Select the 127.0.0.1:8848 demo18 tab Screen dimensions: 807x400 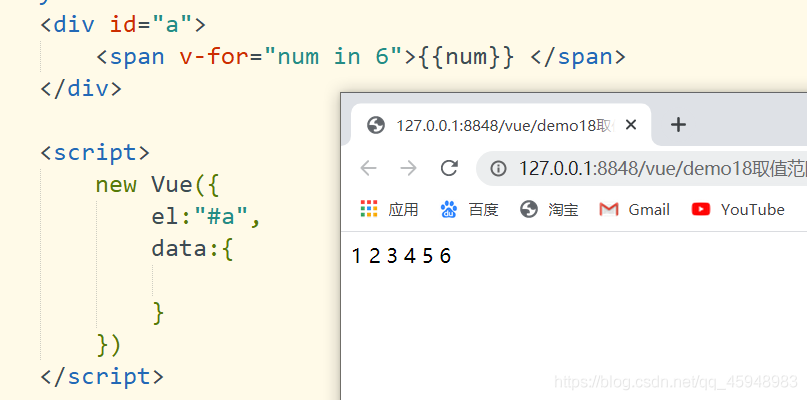[501, 125]
